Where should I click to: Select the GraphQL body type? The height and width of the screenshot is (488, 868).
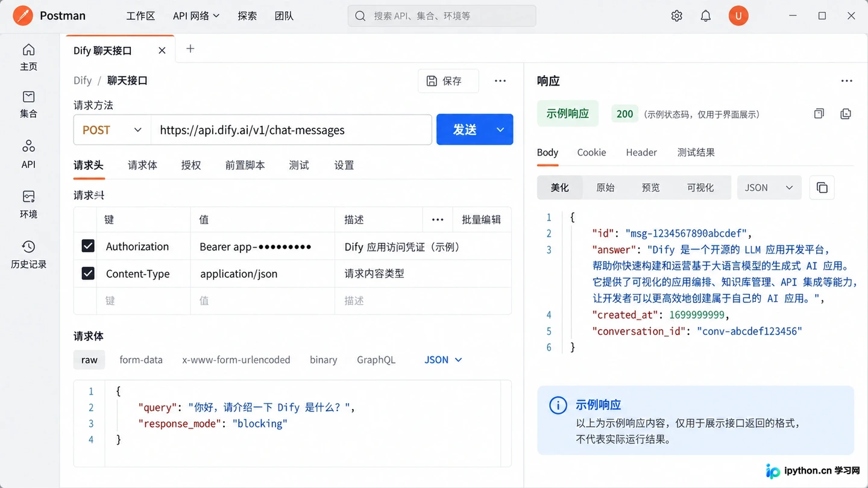click(376, 360)
